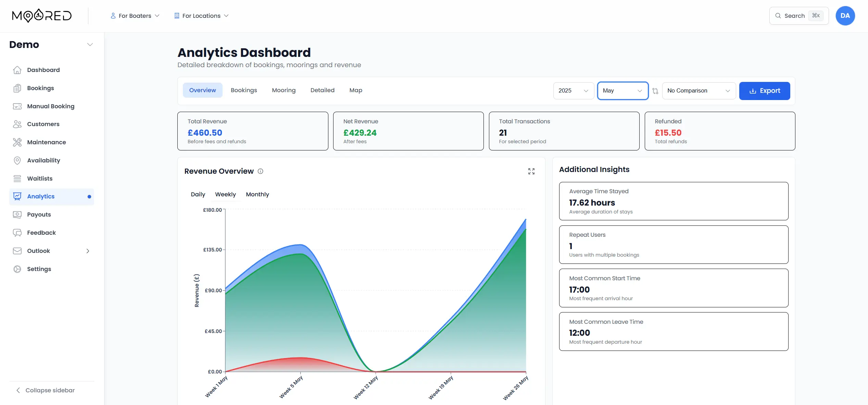Open the Maintenance wrench icon

(x=17, y=142)
